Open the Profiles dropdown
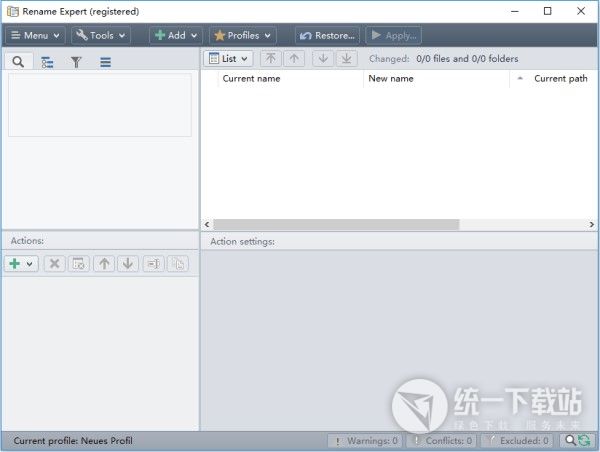 (x=243, y=36)
